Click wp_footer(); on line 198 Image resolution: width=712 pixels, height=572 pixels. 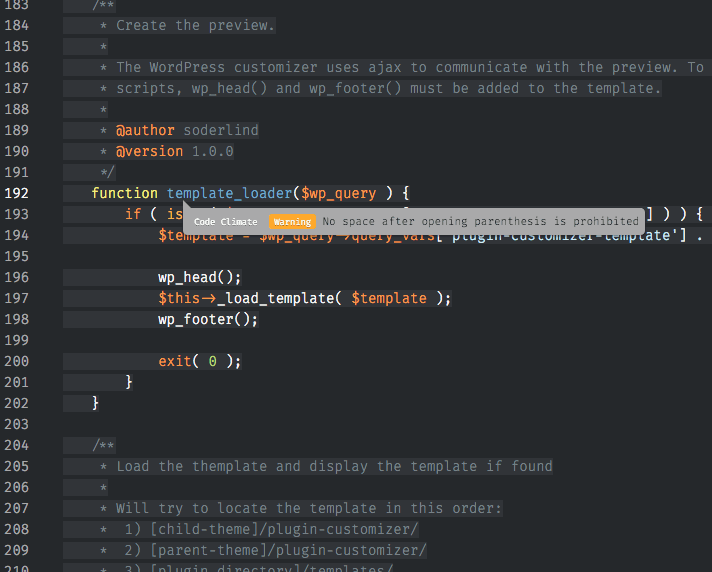click(x=208, y=320)
